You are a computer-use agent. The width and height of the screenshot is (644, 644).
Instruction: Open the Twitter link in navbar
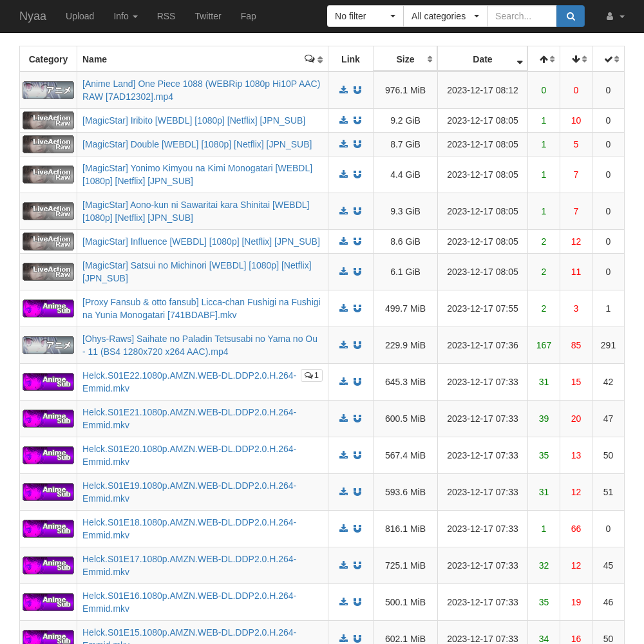[208, 16]
